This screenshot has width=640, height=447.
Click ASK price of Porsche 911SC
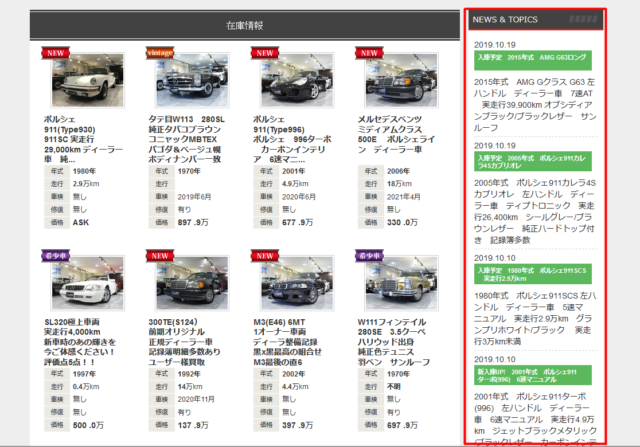pos(81,222)
